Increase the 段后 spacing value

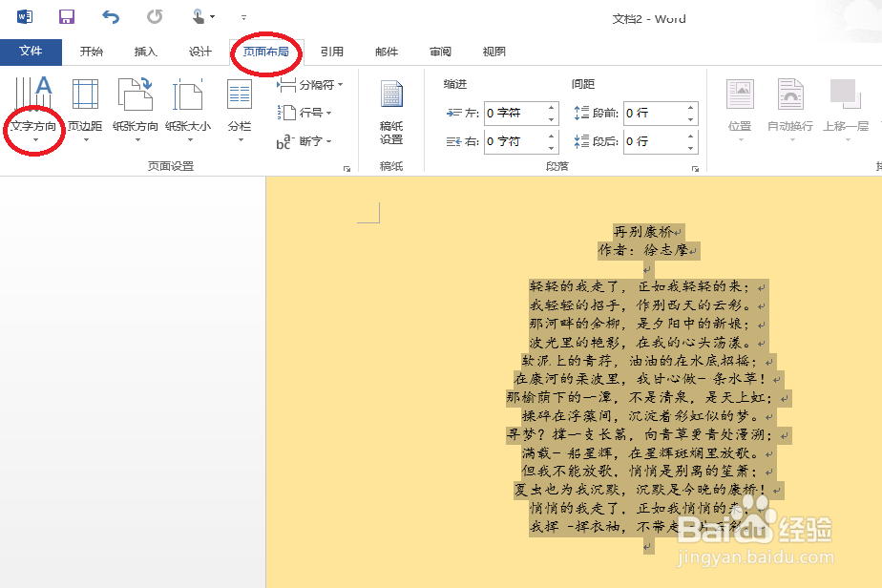(x=691, y=136)
